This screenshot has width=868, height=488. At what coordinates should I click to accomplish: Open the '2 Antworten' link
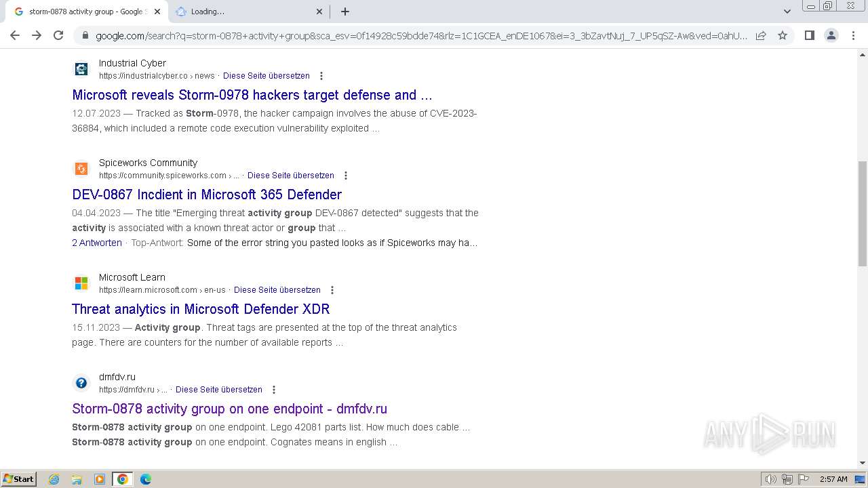(97, 243)
